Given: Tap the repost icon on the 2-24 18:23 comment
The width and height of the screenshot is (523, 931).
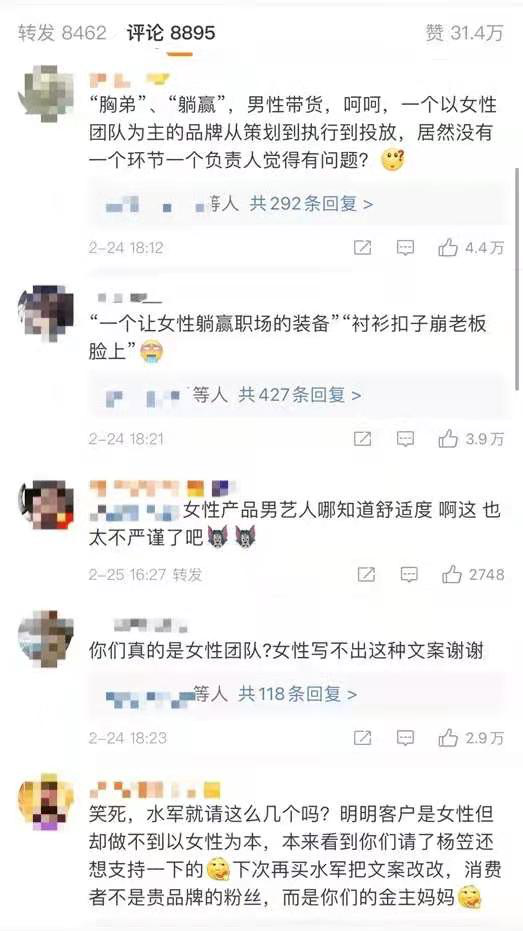Looking at the screenshot, I should (x=363, y=738).
